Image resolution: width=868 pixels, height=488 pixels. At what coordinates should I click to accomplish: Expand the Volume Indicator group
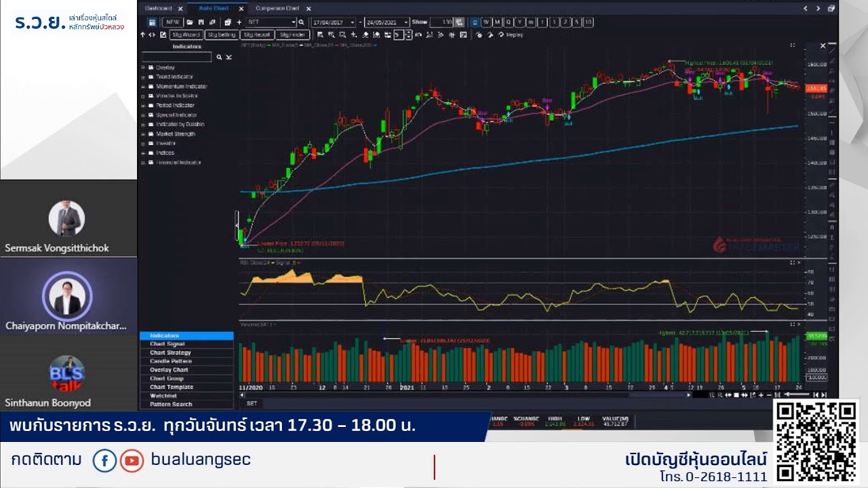coord(143,96)
